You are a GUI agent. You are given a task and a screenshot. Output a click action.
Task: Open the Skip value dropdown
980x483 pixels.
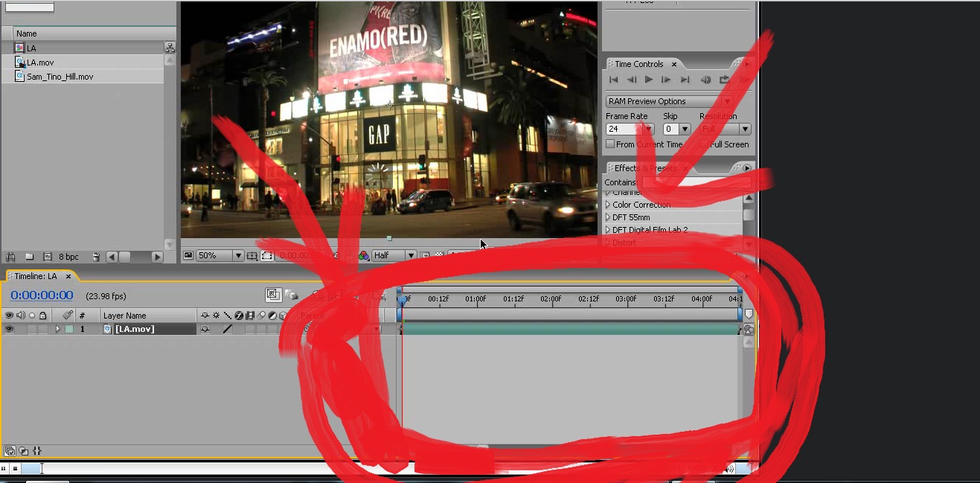pos(685,129)
